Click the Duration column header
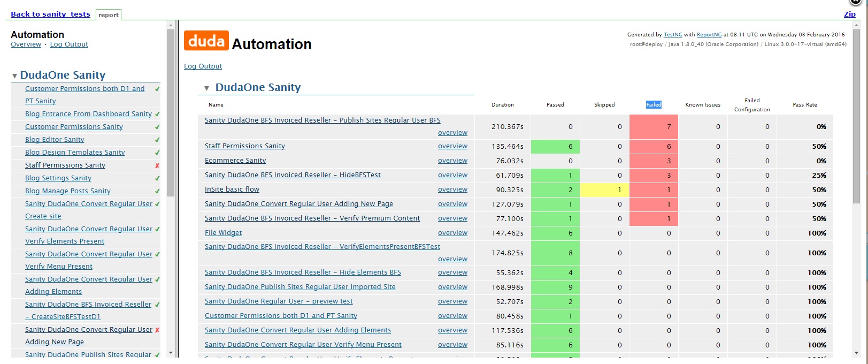 click(x=503, y=105)
